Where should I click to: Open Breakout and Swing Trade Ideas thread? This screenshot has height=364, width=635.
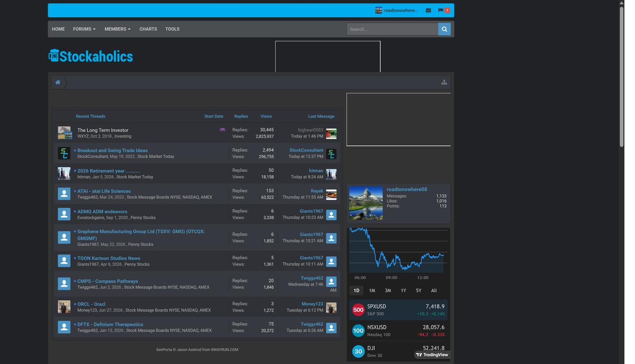[x=113, y=151]
